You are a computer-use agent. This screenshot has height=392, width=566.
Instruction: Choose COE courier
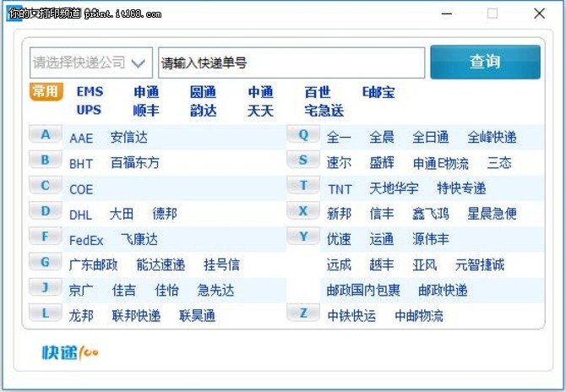point(81,189)
